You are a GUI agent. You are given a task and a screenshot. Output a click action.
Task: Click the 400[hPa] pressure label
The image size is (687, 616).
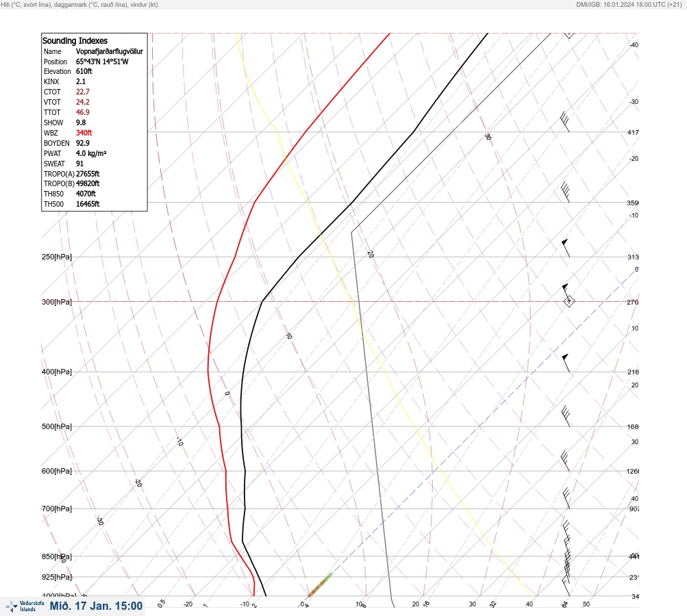pos(57,372)
